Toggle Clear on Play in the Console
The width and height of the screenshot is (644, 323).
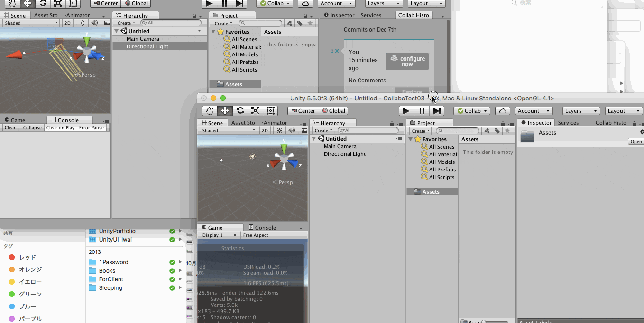coord(60,127)
